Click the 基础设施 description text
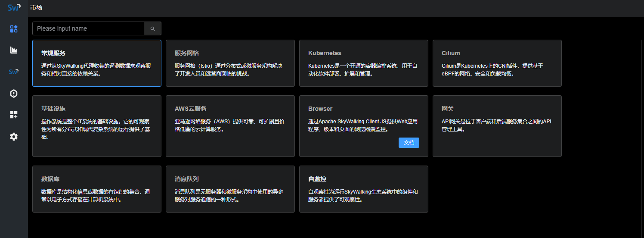 pyautogui.click(x=96, y=129)
